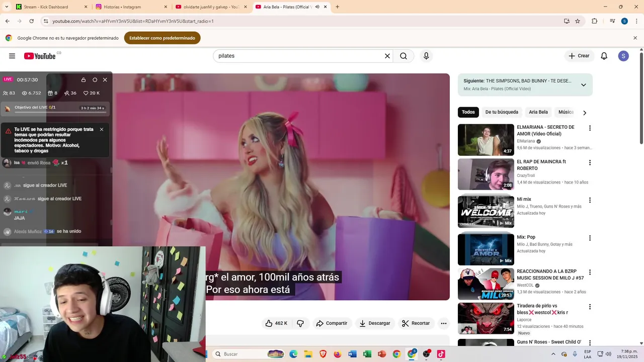Screen dimensions: 644x362
Task: Open a new Chrome tab
Action: pyautogui.click(x=337, y=7)
